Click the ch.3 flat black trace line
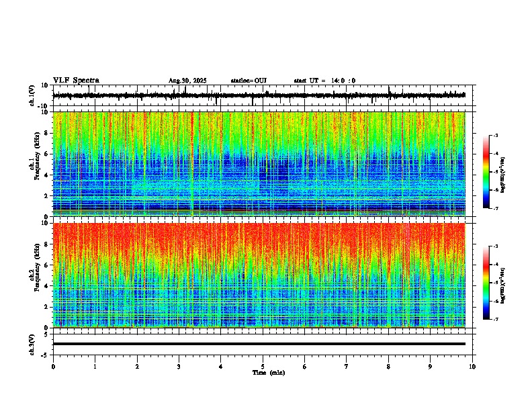The image size is (532, 411). pyautogui.click(x=259, y=344)
